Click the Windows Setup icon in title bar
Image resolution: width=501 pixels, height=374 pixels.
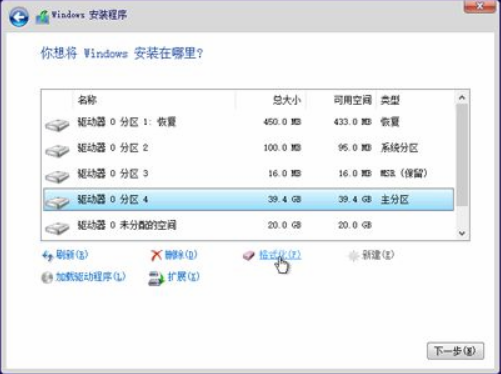point(42,17)
